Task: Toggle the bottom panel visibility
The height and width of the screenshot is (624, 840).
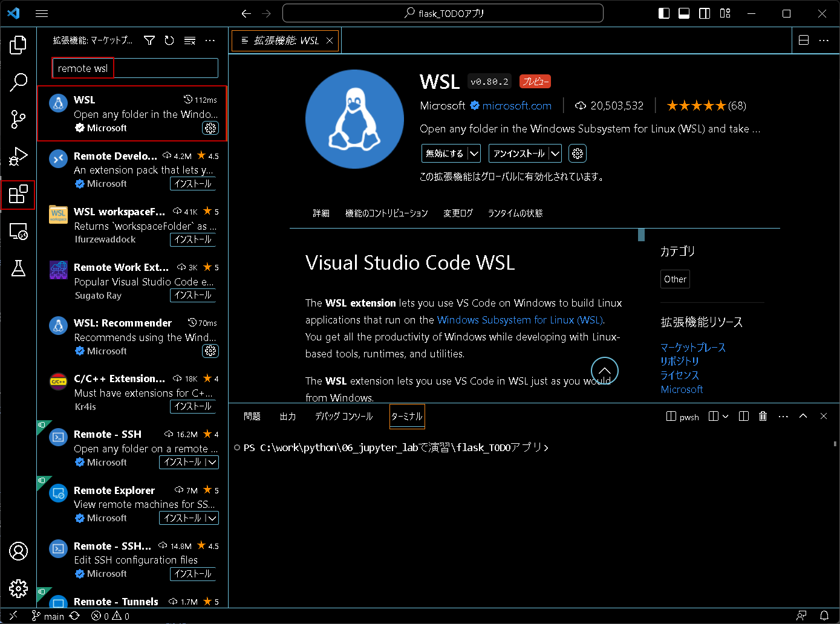Action: coord(684,13)
